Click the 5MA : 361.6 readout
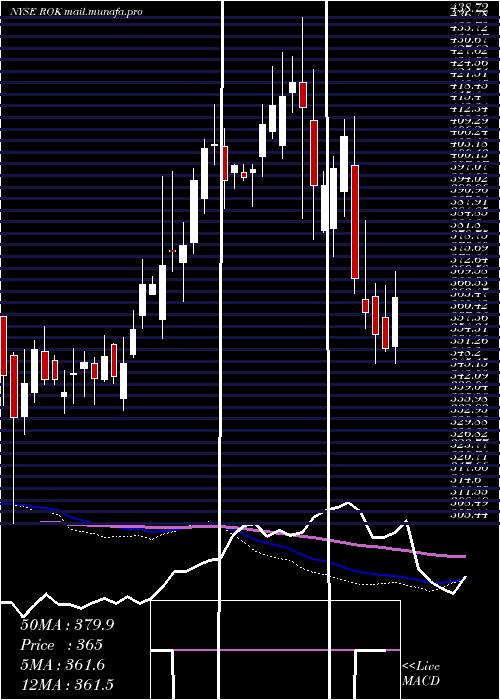 (62, 665)
